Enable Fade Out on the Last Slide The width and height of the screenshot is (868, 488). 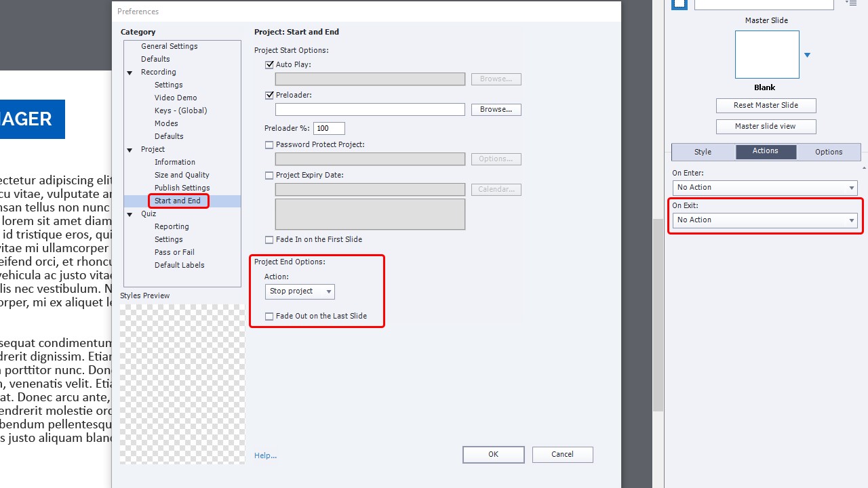click(269, 316)
